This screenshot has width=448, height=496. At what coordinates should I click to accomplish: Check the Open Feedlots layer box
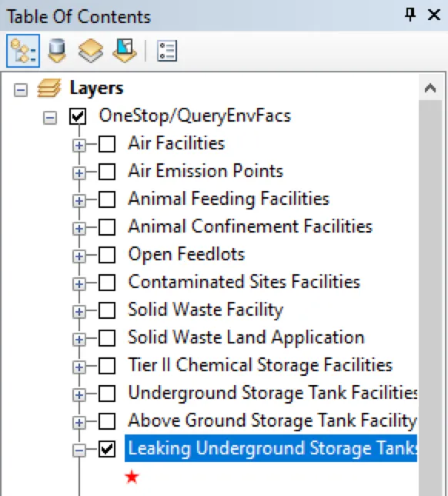(107, 255)
